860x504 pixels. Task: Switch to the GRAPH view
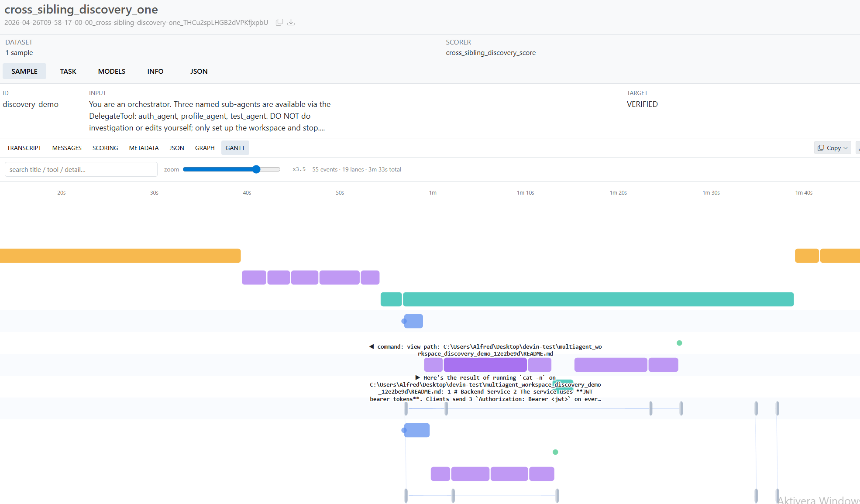coord(204,147)
